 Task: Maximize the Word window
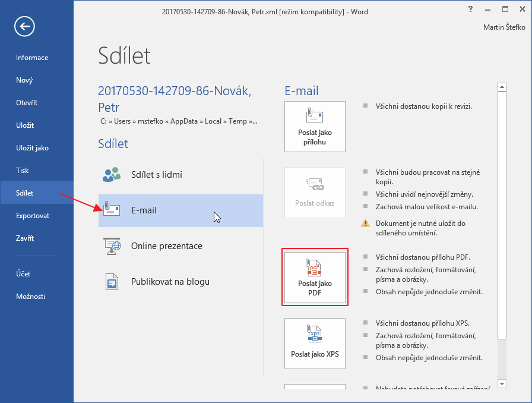[x=505, y=9]
